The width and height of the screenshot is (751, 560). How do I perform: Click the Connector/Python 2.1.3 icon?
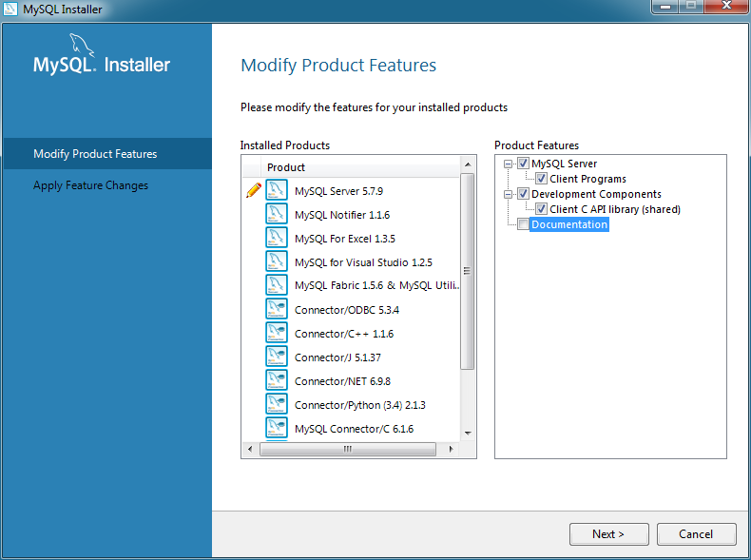pos(277,404)
